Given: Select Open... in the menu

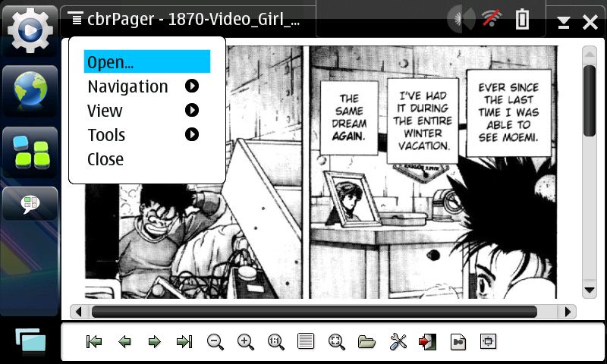Looking at the screenshot, I should (147, 61).
